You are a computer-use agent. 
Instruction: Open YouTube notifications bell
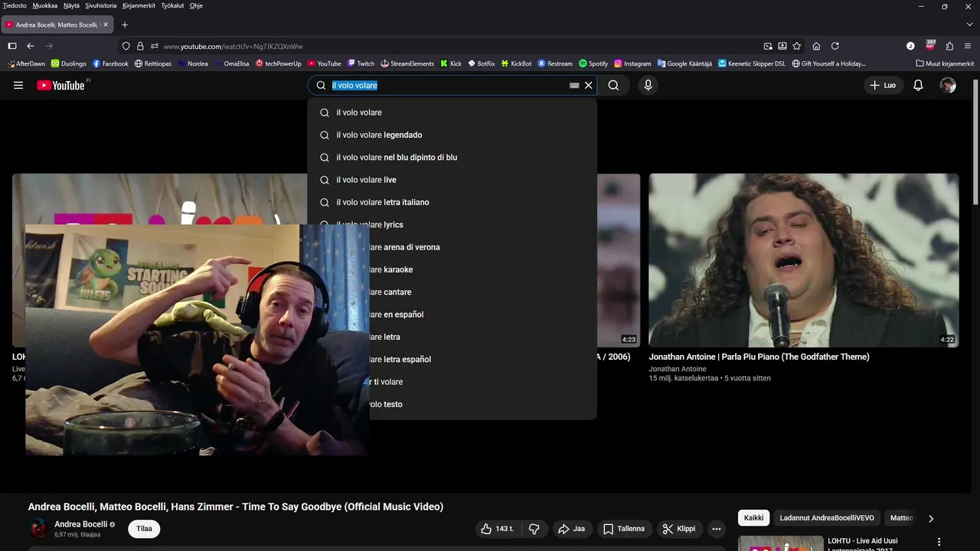918,86
